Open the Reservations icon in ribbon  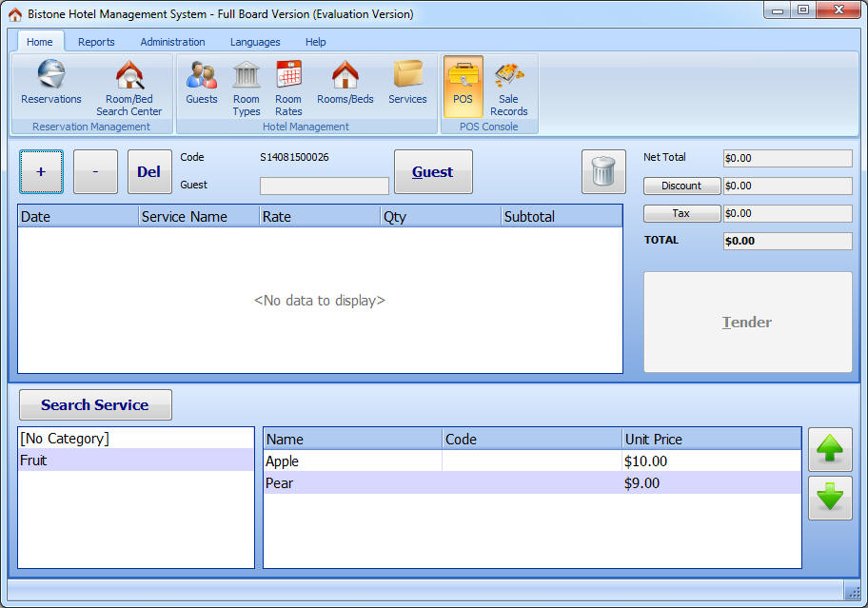(51, 84)
